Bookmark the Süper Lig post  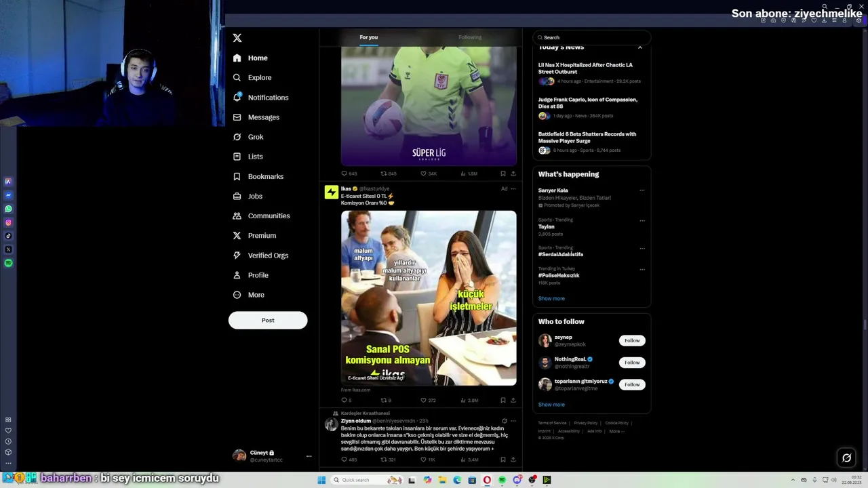(502, 174)
